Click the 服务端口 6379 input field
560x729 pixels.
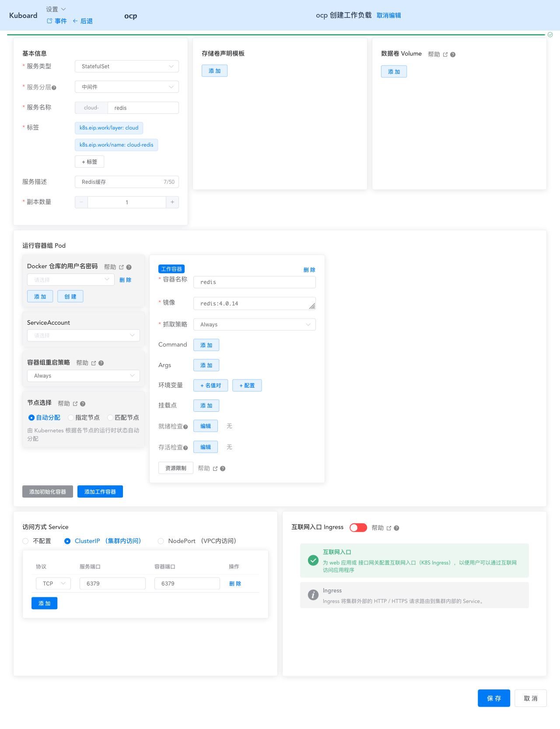click(x=112, y=584)
